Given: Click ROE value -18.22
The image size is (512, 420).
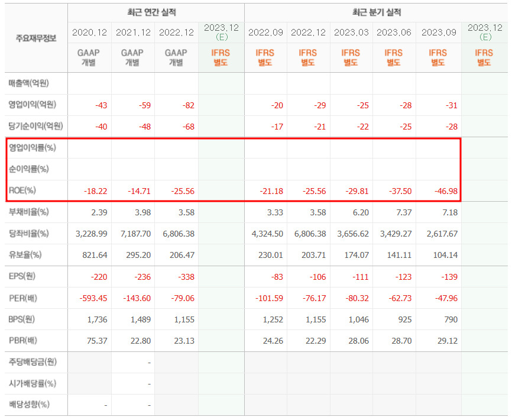Looking at the screenshot, I should click(x=95, y=192).
